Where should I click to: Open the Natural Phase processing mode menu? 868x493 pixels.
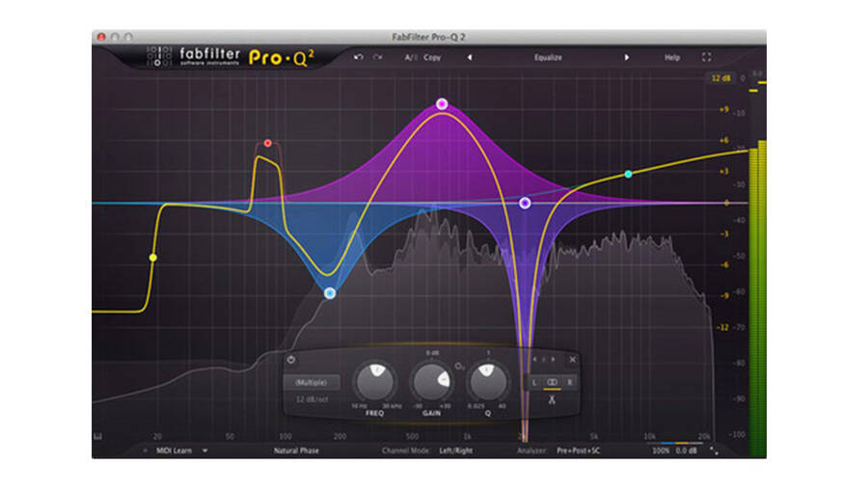296,451
